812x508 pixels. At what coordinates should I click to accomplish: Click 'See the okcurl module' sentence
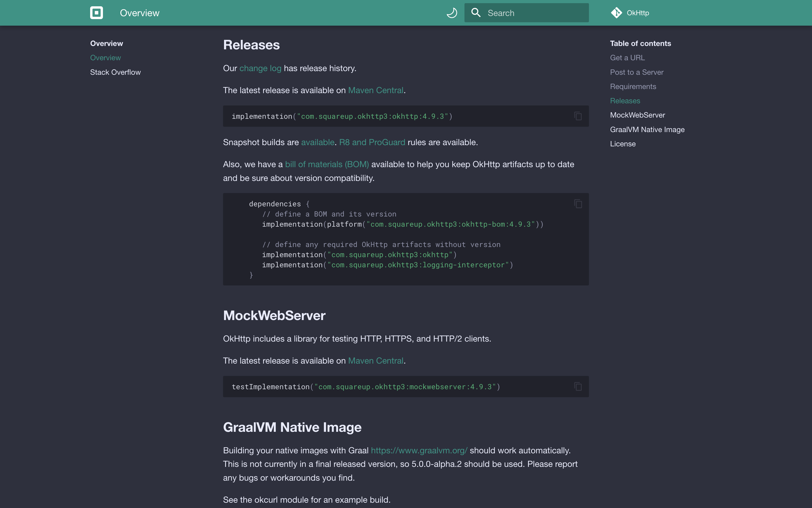(x=307, y=500)
